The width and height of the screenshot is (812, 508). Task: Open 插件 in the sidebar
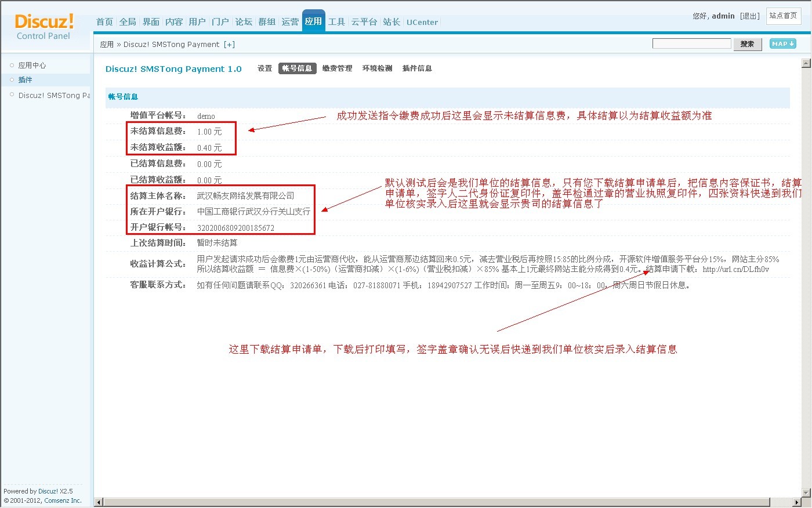point(25,80)
